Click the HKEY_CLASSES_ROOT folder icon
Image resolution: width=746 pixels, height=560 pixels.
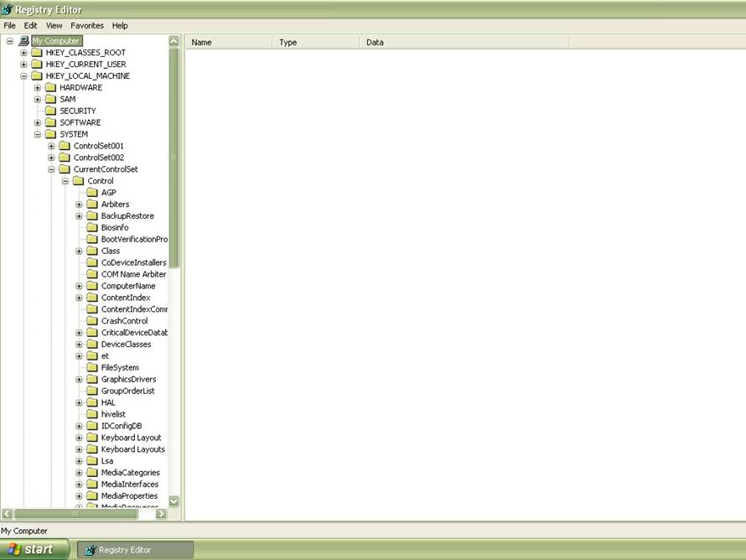37,52
